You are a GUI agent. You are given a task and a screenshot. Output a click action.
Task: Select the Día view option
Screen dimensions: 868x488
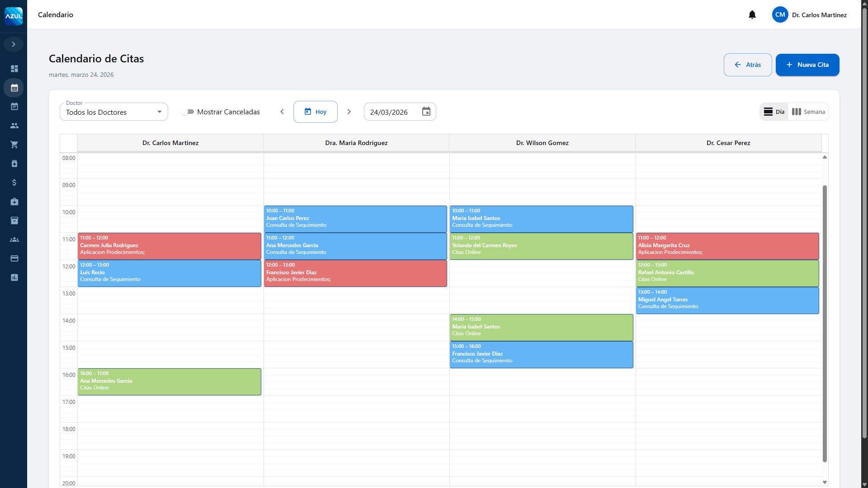[x=774, y=112]
